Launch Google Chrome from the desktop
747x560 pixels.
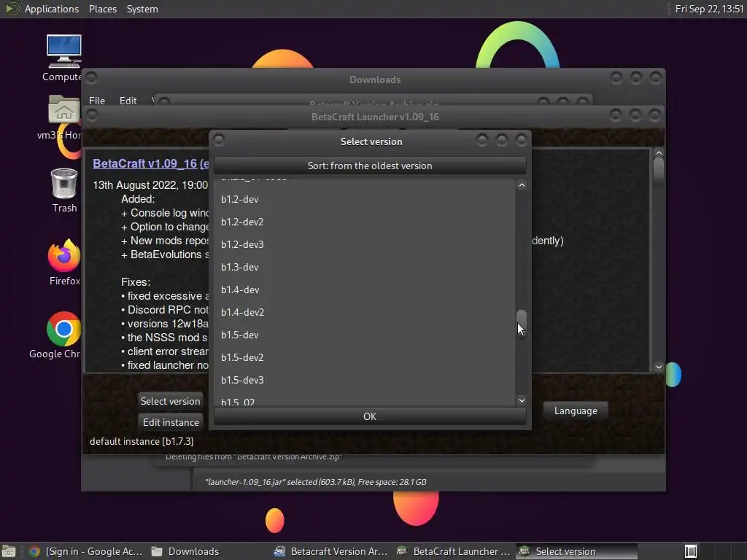pyautogui.click(x=64, y=329)
